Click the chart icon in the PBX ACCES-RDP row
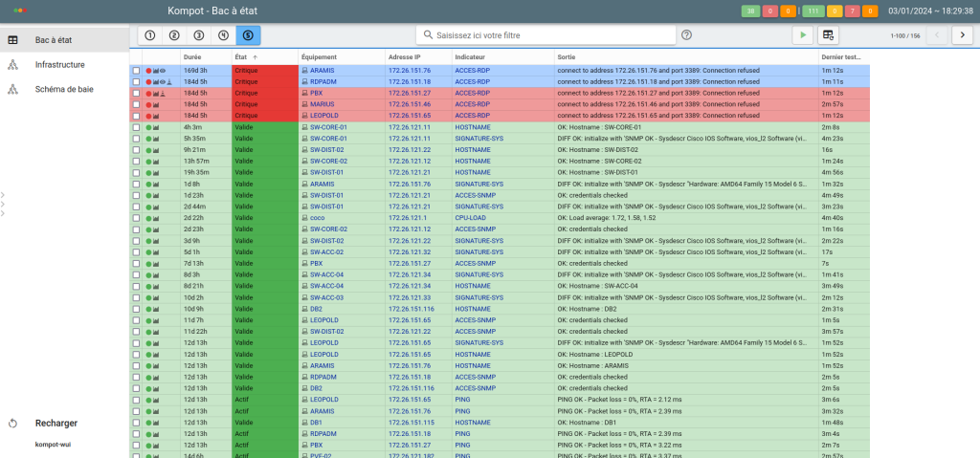The height and width of the screenshot is (458, 980). click(156, 93)
